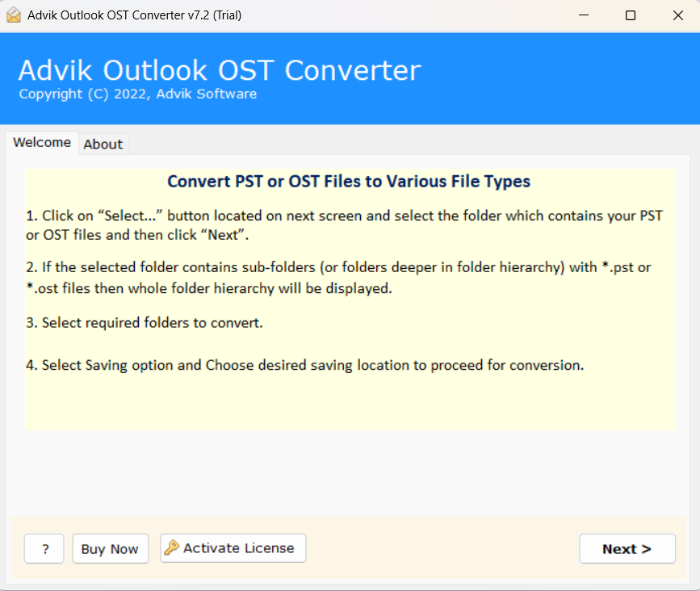Click step 1 text about the Select button
The image size is (700, 591).
tap(344, 225)
